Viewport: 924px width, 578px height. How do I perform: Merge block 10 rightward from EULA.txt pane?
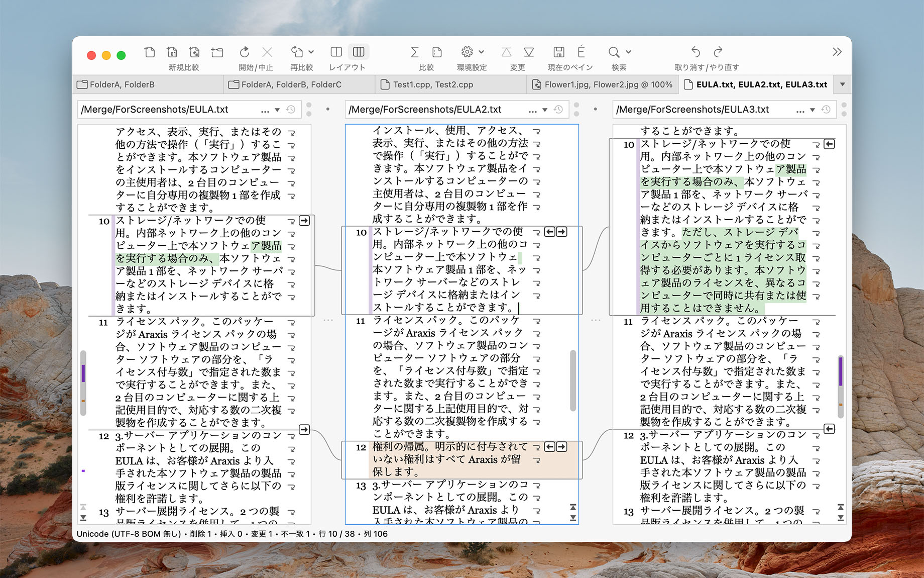304,221
